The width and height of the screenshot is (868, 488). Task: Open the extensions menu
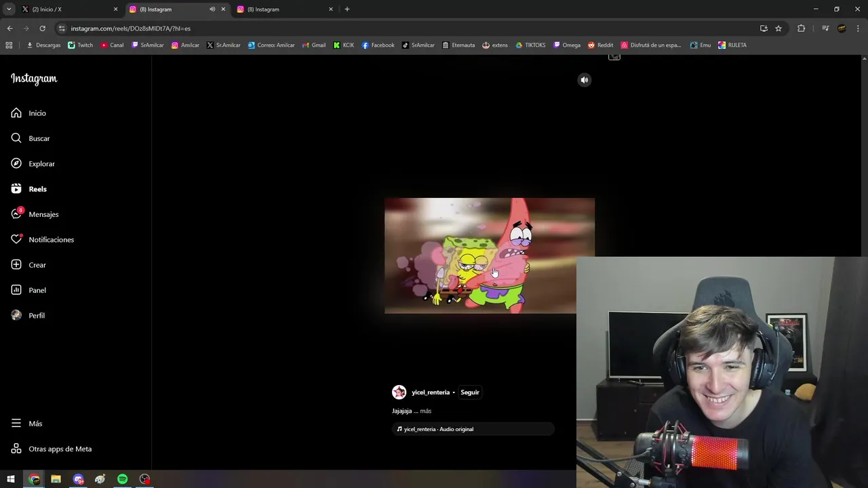(801, 28)
